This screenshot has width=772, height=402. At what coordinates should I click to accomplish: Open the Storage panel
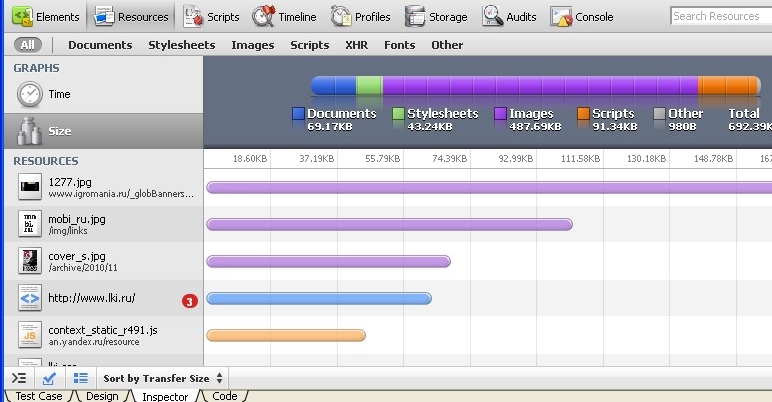(x=436, y=16)
